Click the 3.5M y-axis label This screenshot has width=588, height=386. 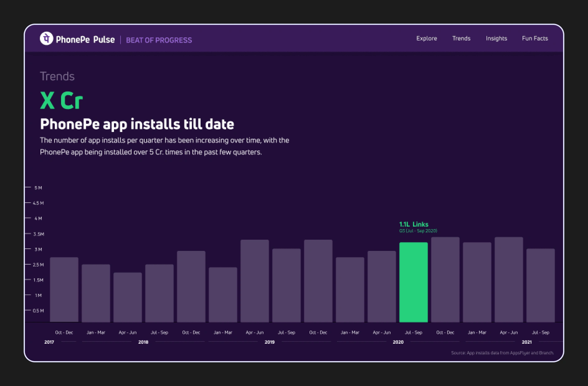(x=39, y=234)
